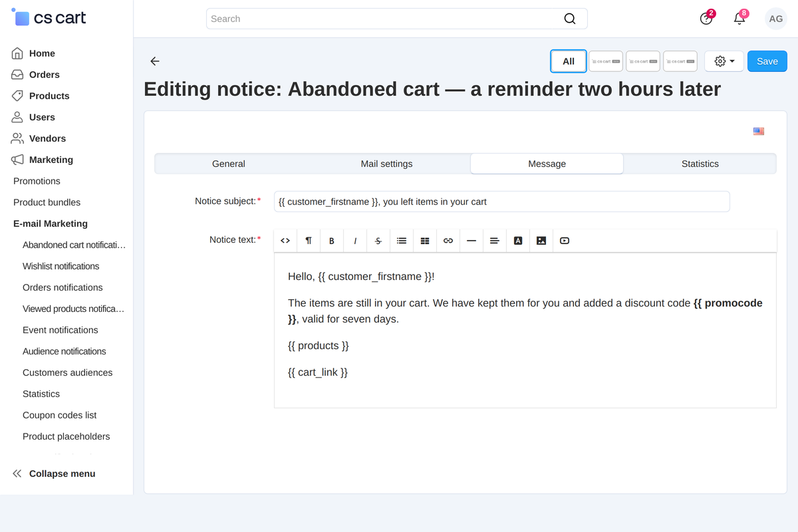
Task: Open Product placeholders
Action: point(66,436)
